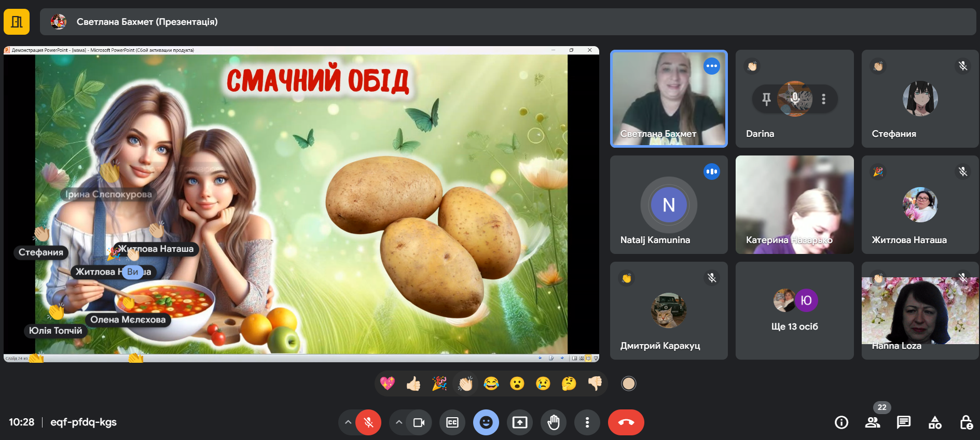Unmute the microphone

(x=368, y=422)
